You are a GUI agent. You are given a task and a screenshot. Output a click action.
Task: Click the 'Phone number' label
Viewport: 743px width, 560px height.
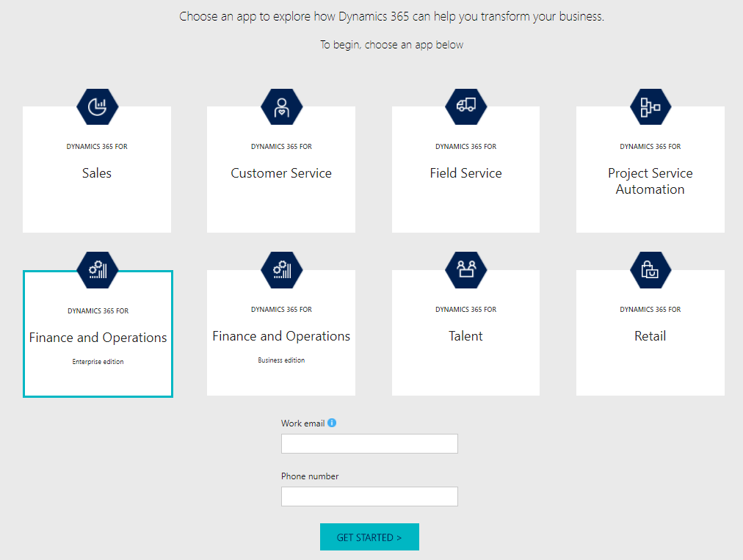point(310,476)
